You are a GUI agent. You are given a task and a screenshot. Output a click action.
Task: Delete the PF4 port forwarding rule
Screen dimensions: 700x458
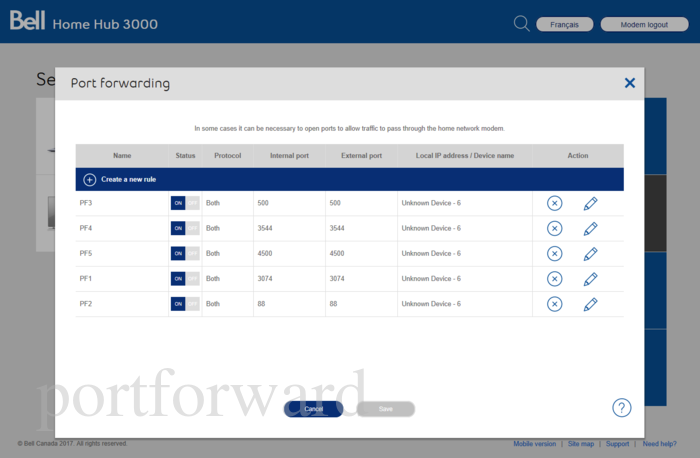555,228
